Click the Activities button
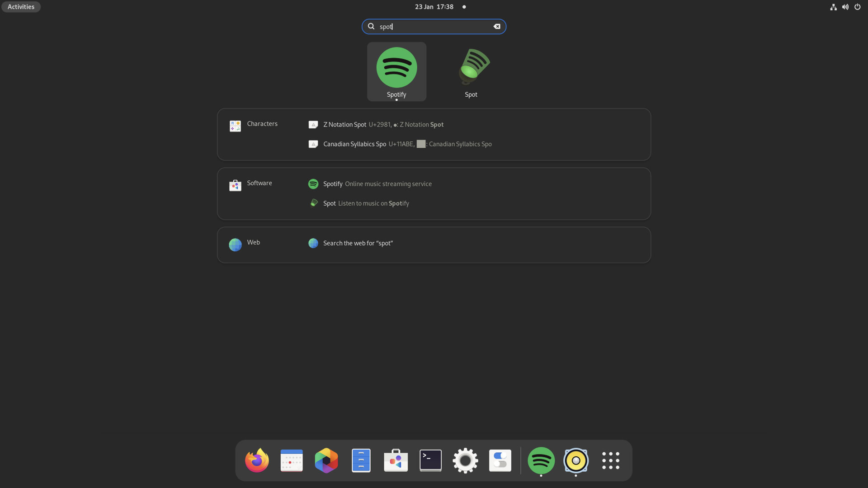This screenshot has height=488, width=868. [21, 7]
